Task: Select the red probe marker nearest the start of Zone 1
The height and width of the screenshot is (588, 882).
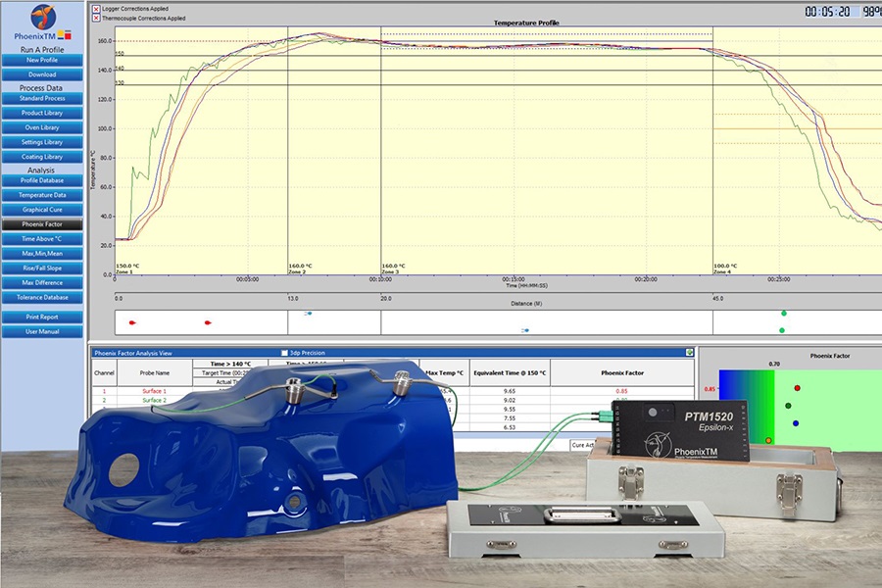Action: [132, 322]
